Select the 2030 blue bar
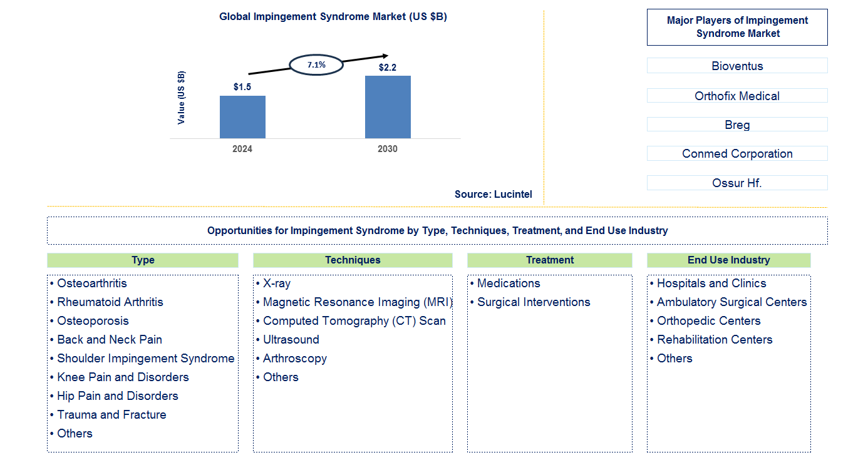The image size is (868, 465). [x=388, y=107]
